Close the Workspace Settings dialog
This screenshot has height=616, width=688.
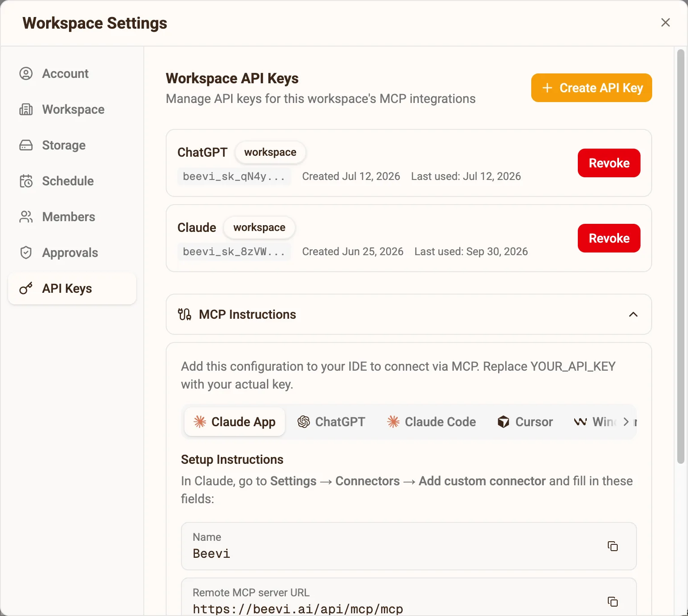click(x=666, y=22)
